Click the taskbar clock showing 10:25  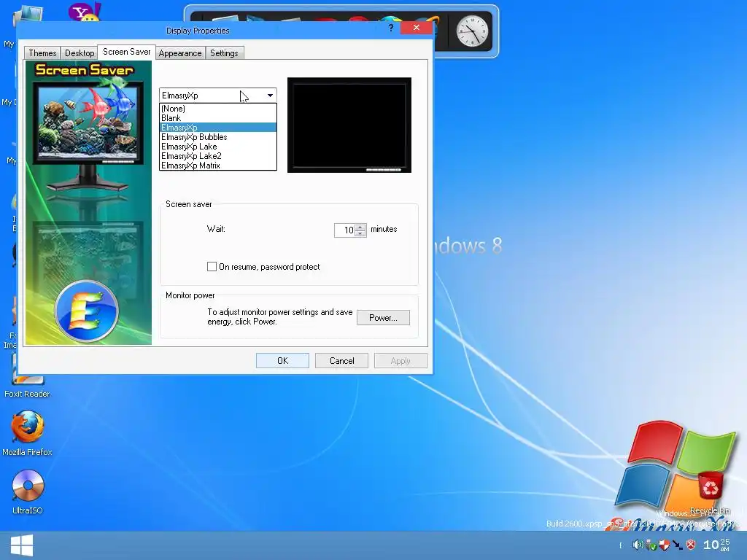pyautogui.click(x=716, y=544)
